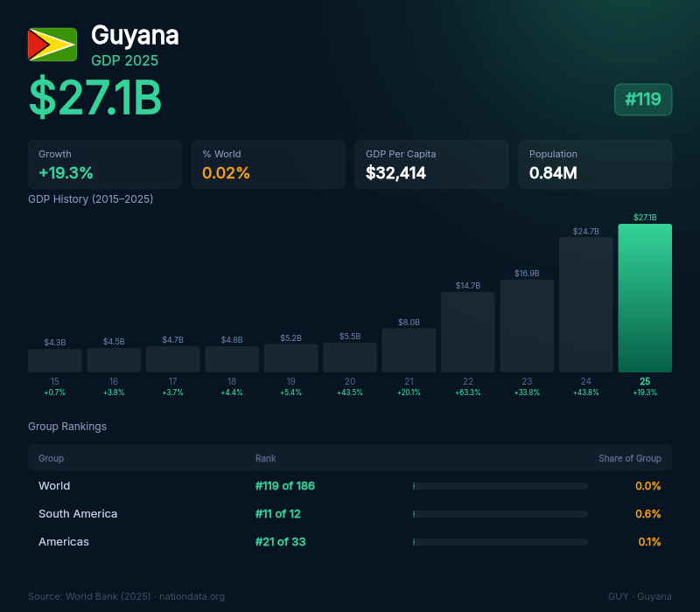Click the Share of Group column header

(630, 458)
